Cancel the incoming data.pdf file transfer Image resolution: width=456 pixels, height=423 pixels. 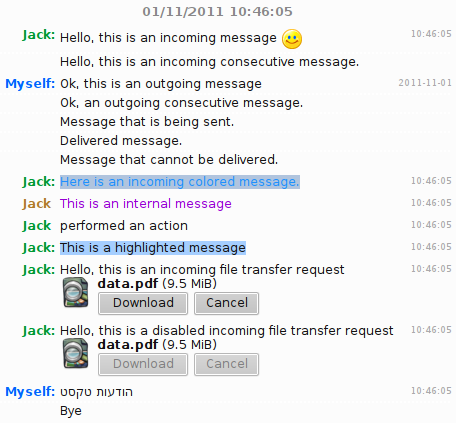(x=227, y=303)
